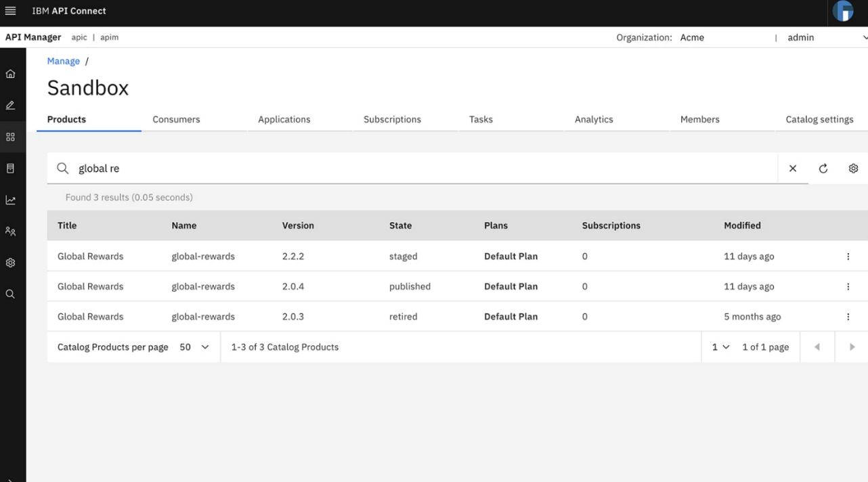Click the staged state cell

404,257
